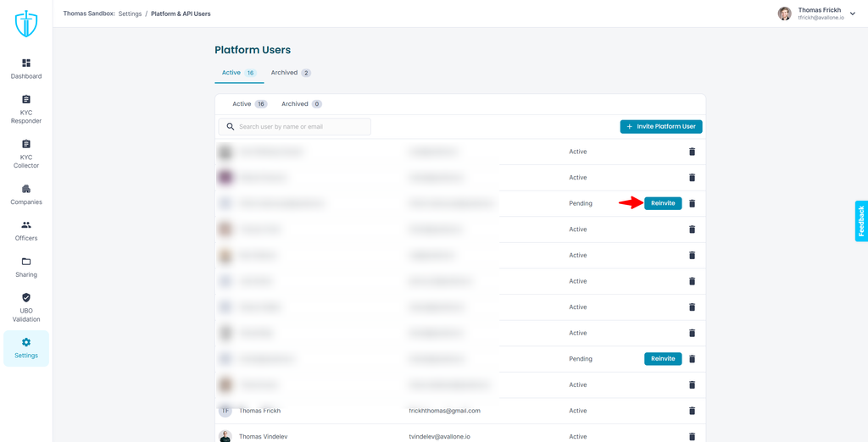Screen dimensions: 868x442
Task: Click the Thomas Frickh profile avatar in the header
Action: [x=784, y=14]
